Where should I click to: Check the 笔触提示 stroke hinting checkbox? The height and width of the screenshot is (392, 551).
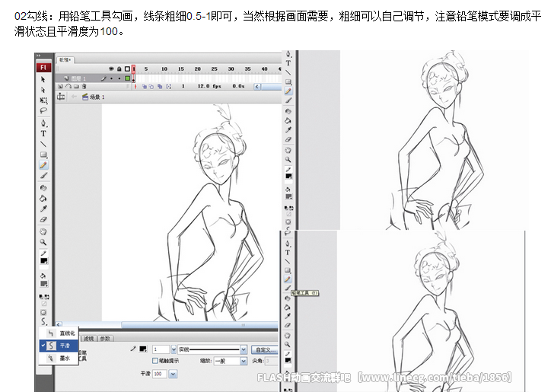tap(154, 361)
